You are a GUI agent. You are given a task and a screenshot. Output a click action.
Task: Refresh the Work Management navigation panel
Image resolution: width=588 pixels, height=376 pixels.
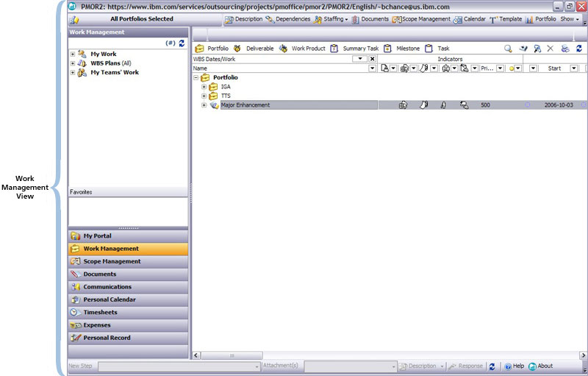click(182, 43)
